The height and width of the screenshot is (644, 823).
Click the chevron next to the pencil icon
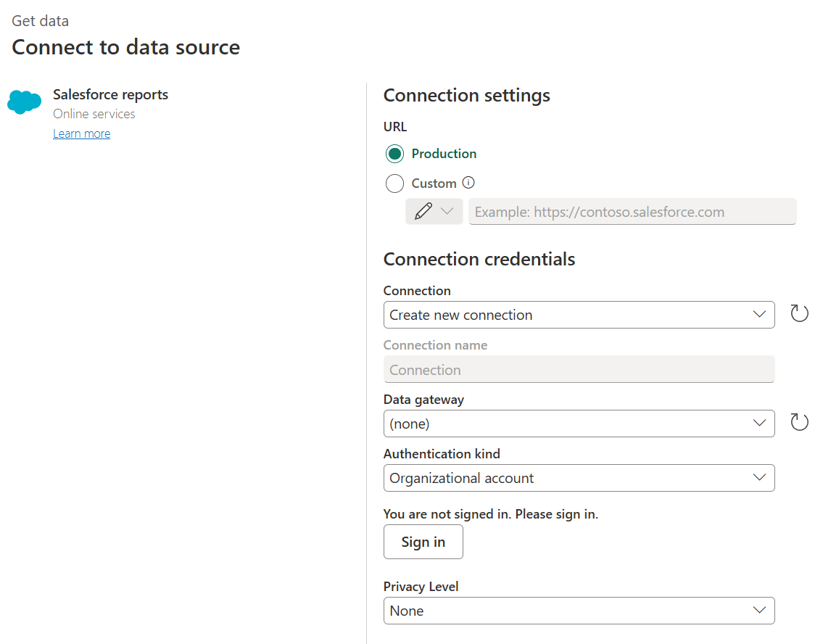(447, 211)
